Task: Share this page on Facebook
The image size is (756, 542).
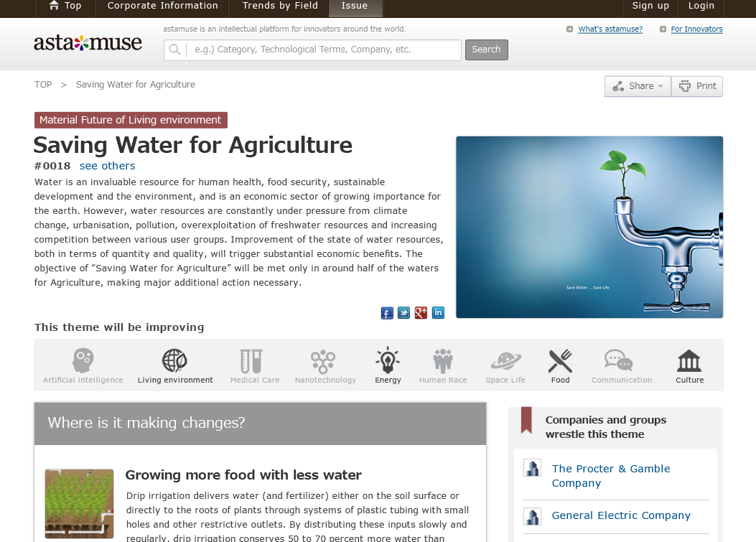Action: [387, 313]
